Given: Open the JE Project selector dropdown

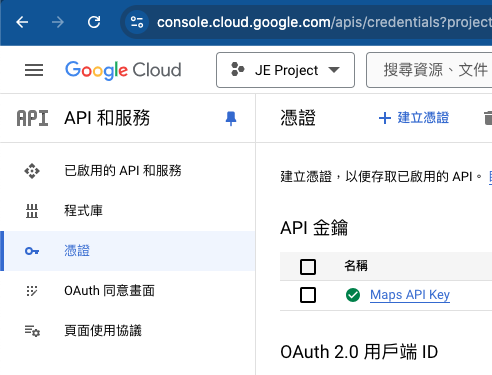Looking at the screenshot, I should [x=285, y=70].
